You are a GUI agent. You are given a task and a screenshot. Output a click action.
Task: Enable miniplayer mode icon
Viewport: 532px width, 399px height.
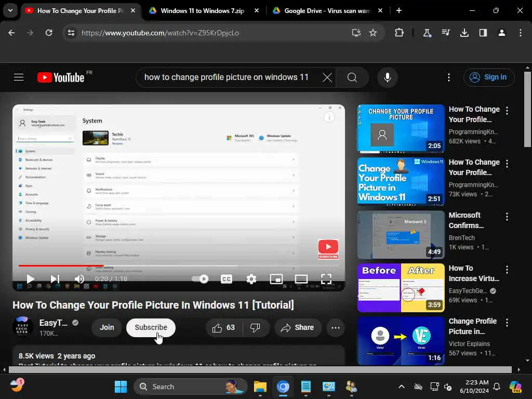[x=276, y=279]
